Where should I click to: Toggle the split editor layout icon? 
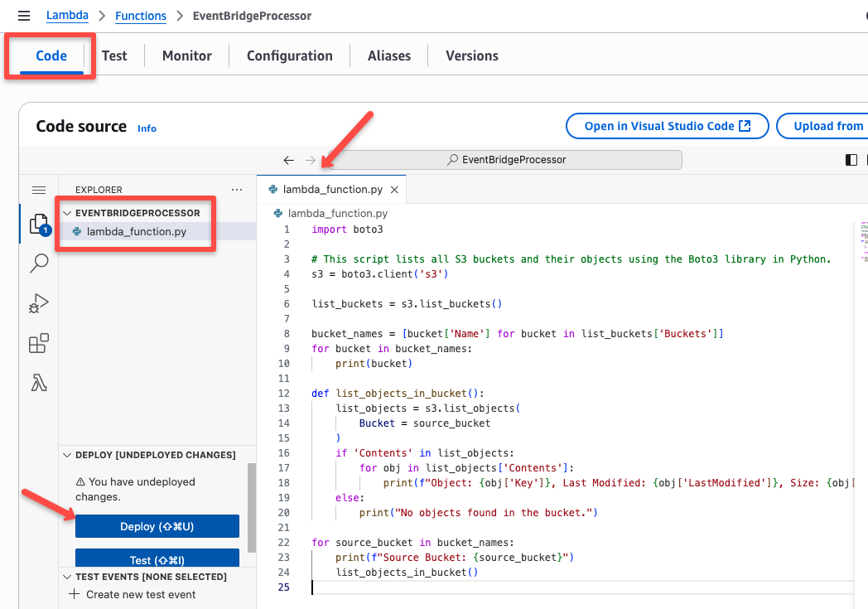pyautogui.click(x=851, y=159)
